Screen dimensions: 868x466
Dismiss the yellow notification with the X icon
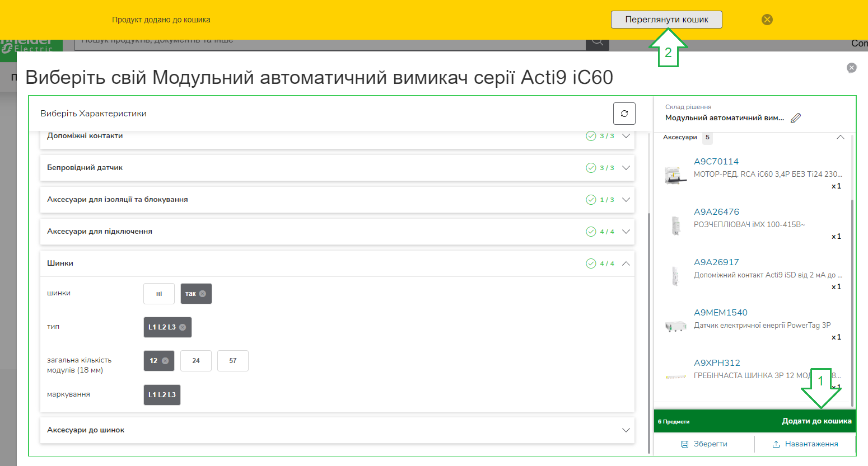pyautogui.click(x=767, y=20)
